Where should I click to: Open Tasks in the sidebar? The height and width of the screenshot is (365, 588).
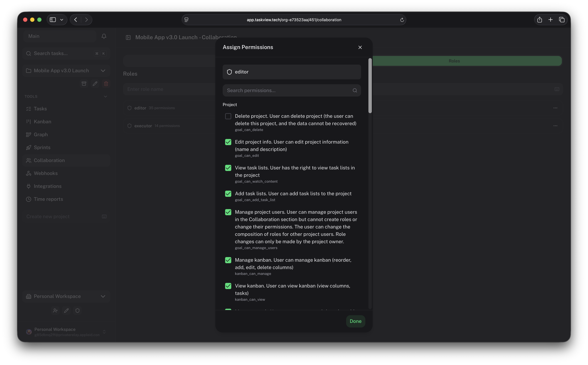pos(66,109)
